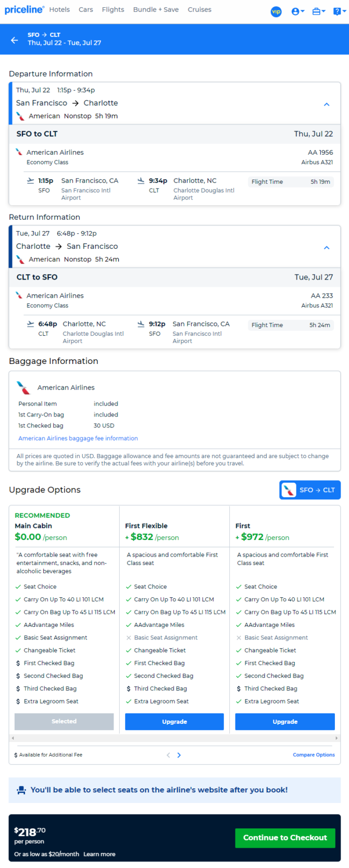Upgrade to First Flexible fare
Image resolution: width=349 pixels, height=868 pixels.
[x=174, y=722]
